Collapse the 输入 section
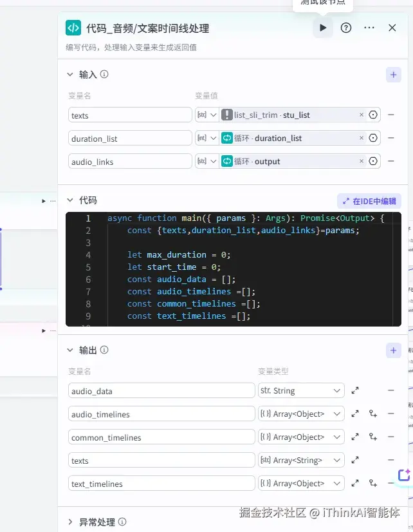Screen dimensions: 413x532 pos(70,74)
